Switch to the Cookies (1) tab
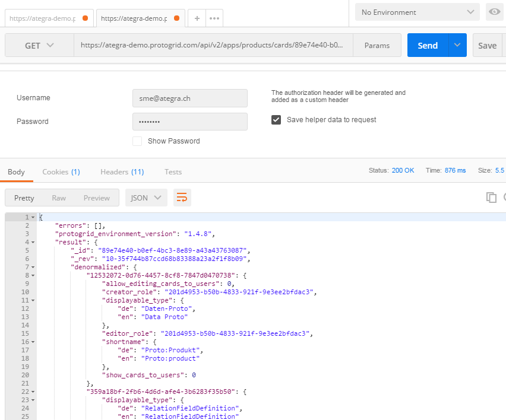The height and width of the screenshot is (420, 506). (61, 172)
